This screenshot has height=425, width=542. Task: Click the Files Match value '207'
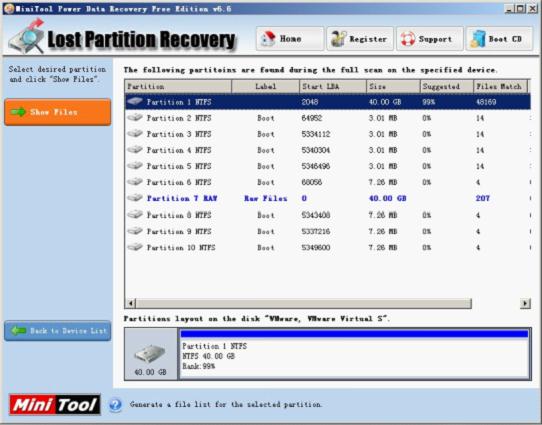483,198
